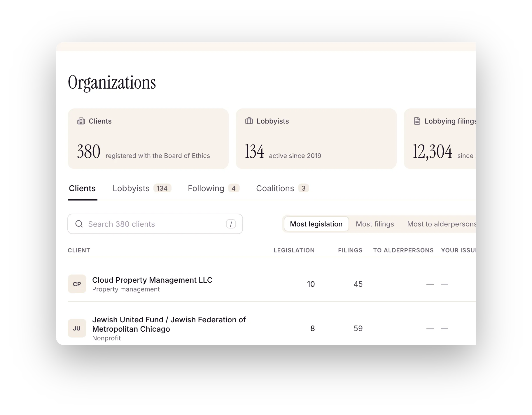Open the Coalitions tab

click(x=282, y=188)
